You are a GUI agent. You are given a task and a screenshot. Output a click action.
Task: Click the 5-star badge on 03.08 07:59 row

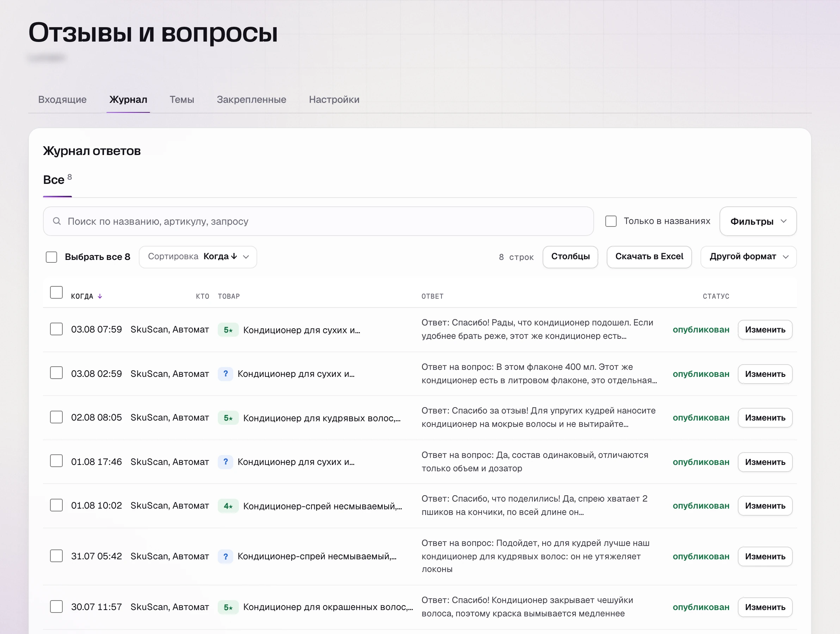(228, 330)
